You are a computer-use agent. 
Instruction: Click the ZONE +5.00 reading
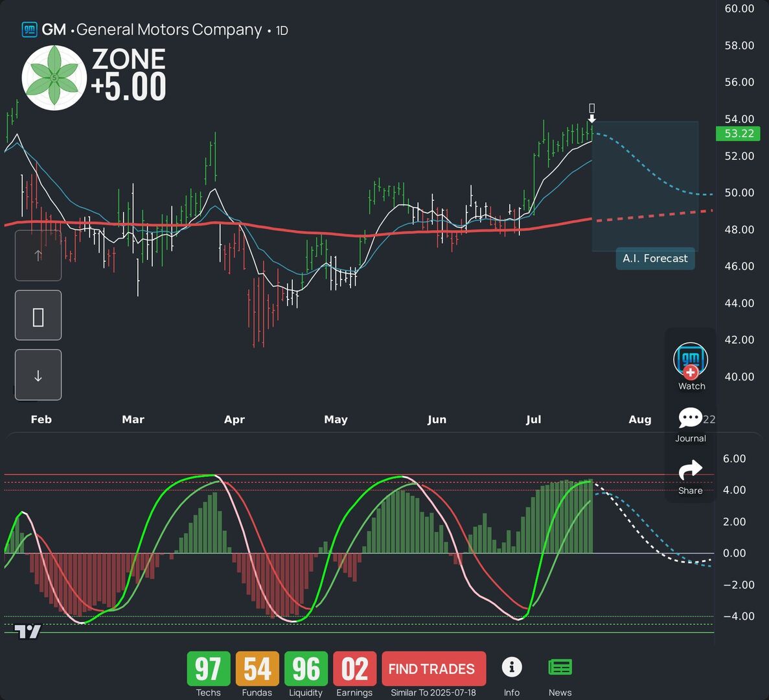(x=128, y=75)
